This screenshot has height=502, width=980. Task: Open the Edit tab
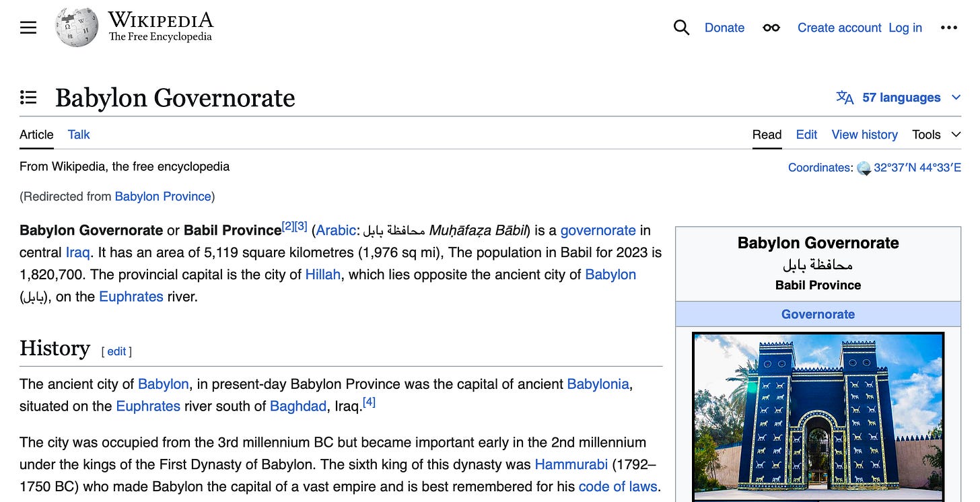pyautogui.click(x=806, y=135)
